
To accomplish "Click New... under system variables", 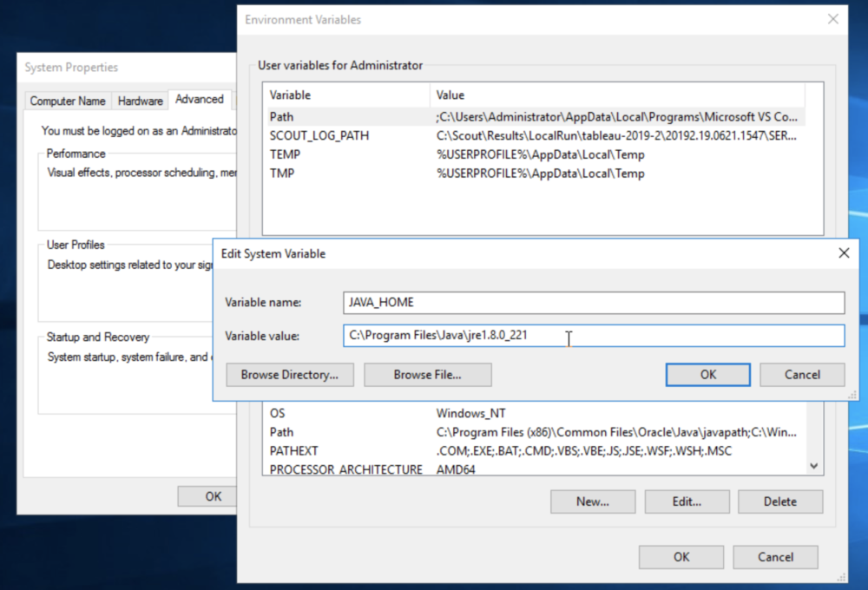I will [593, 501].
